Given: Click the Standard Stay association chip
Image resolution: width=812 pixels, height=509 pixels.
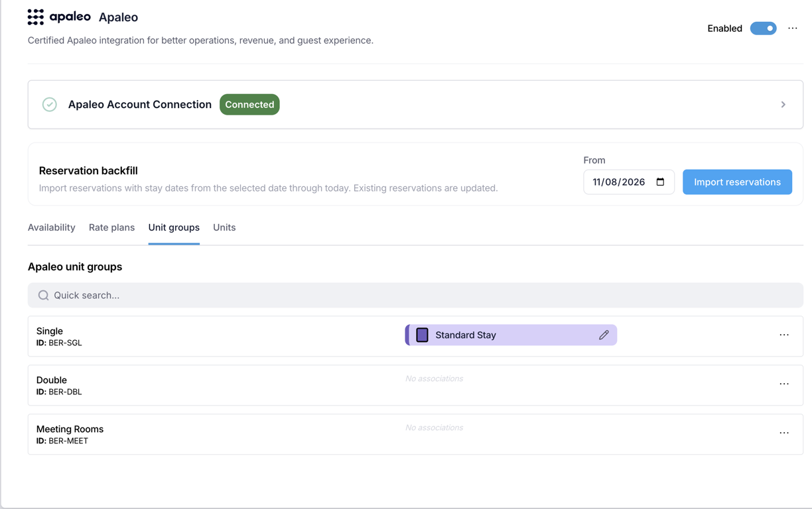Looking at the screenshot, I should pos(511,335).
